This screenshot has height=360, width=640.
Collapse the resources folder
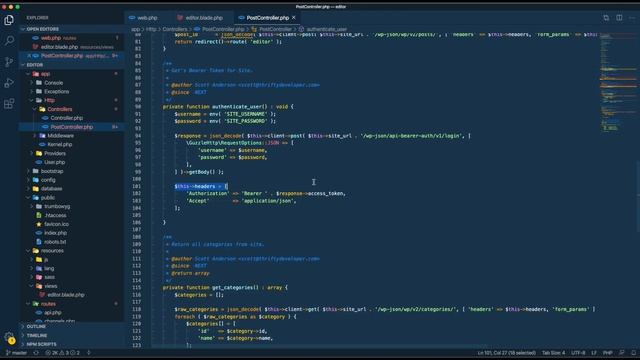(52, 251)
